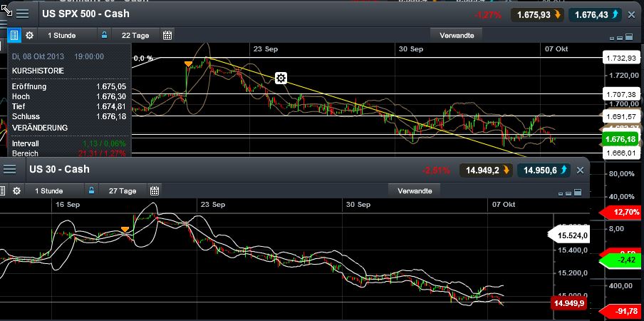Open the US 30 chart hamburger menu
Viewport: 644px width, 321px height.
tap(9, 169)
